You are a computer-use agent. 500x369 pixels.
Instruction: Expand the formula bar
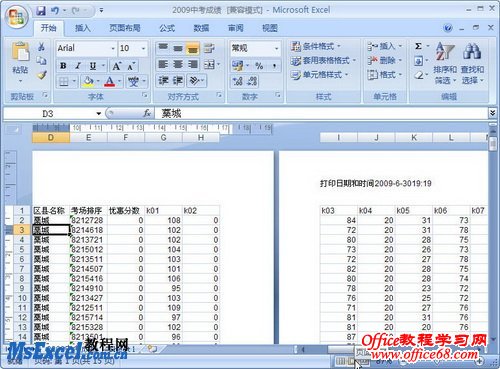click(492, 113)
